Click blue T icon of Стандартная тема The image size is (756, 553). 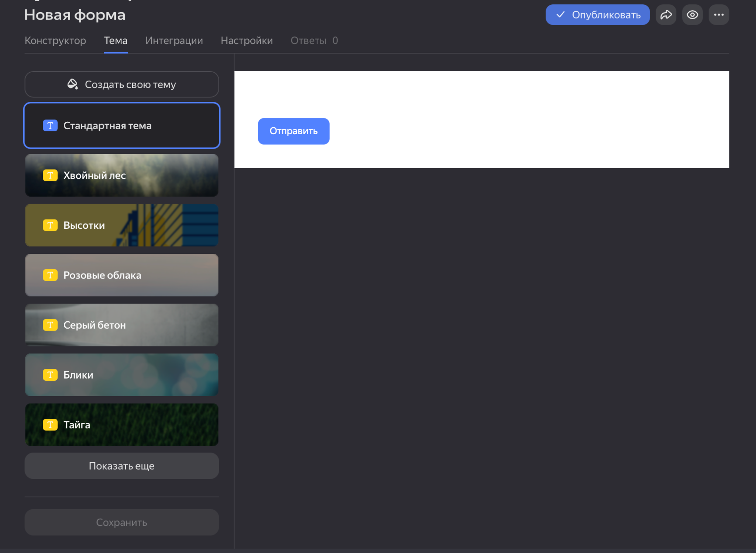(50, 125)
